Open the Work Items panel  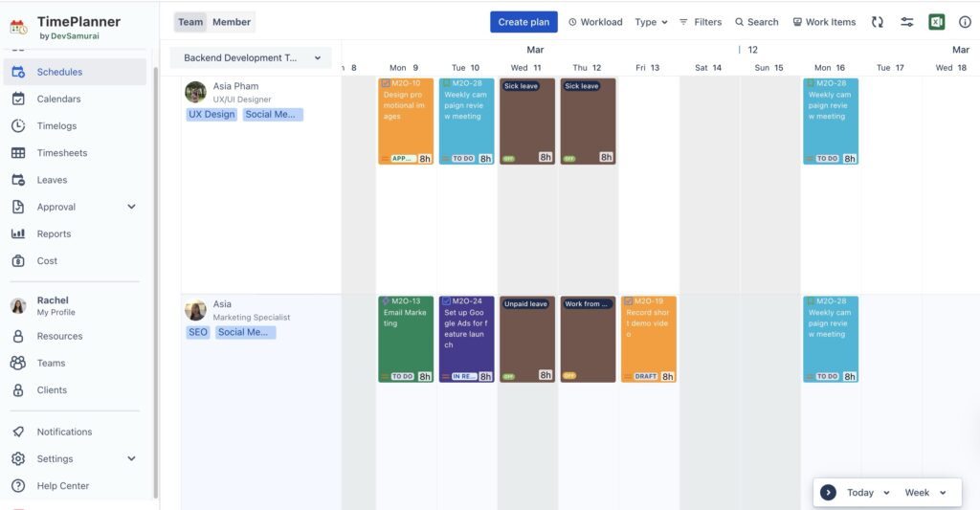pos(824,22)
